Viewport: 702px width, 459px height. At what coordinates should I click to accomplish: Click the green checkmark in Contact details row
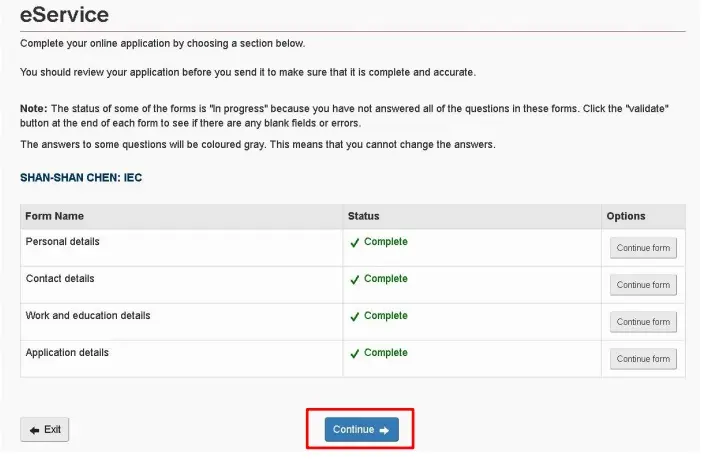click(355, 280)
